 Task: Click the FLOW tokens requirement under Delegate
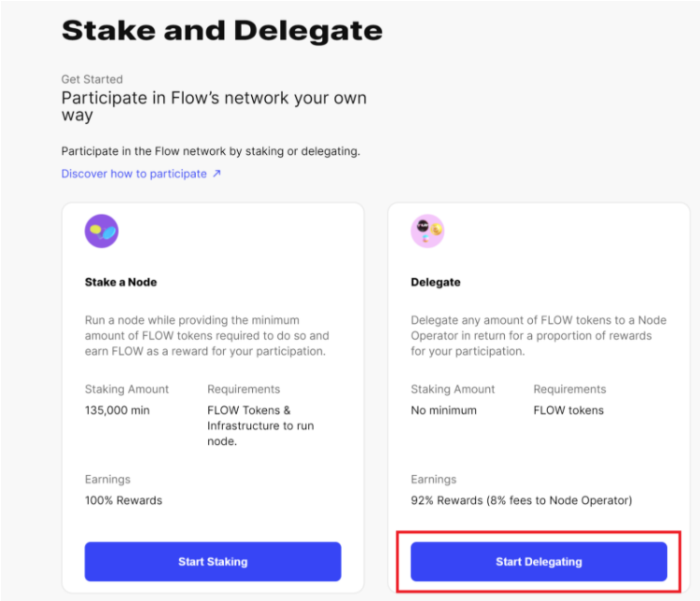pos(567,410)
